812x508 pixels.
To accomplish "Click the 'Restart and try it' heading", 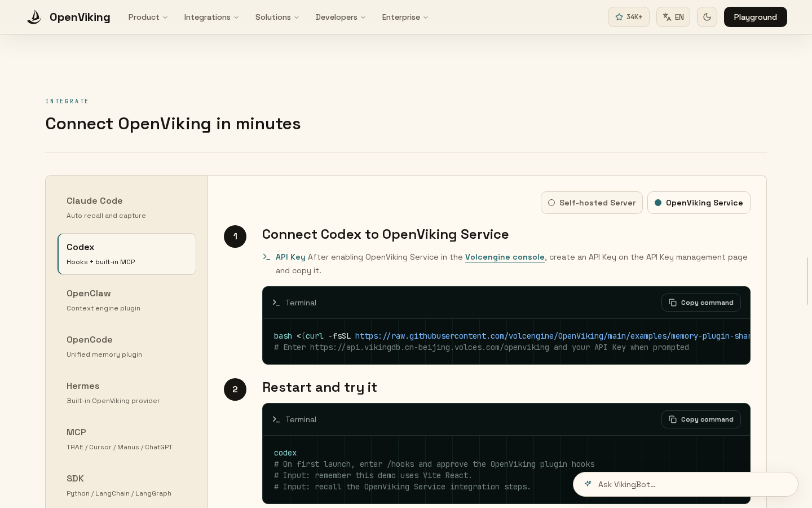I will coord(320,387).
